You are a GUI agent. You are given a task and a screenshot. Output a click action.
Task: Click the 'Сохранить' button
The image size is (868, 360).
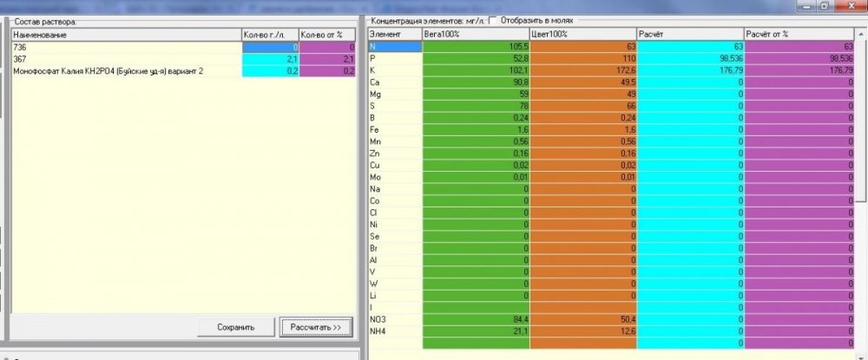[x=236, y=327]
